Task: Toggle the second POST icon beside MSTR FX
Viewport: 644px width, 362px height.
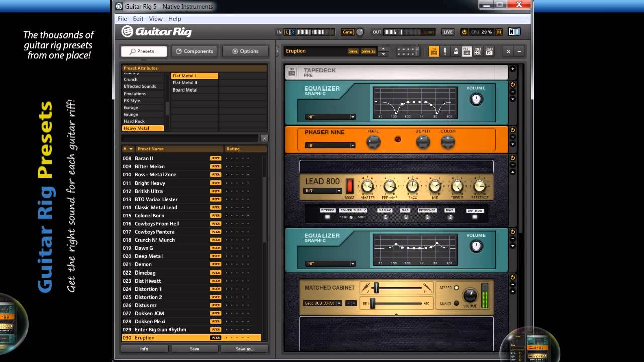Action: click(478, 51)
